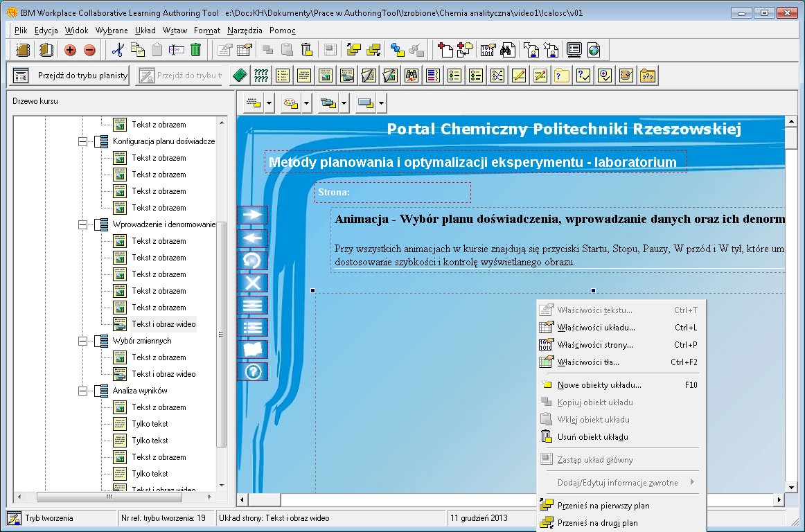Click the layout properties table icon
The width and height of the screenshot is (805, 532).
(245, 50)
